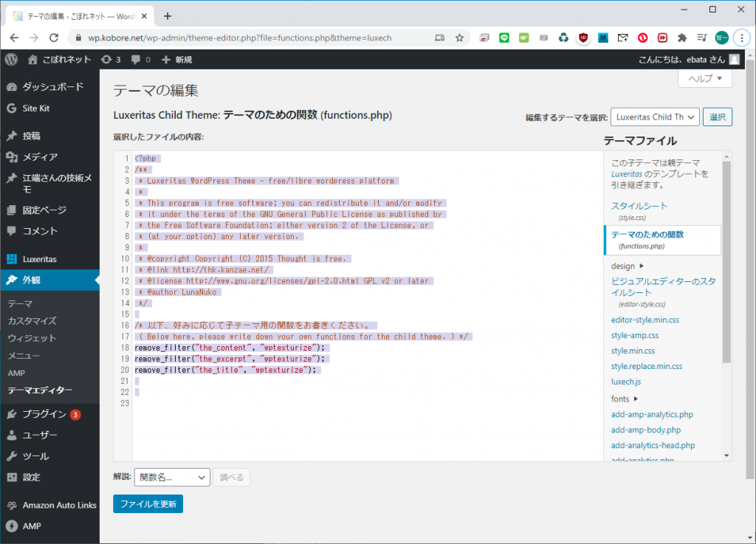Open Chrome's three-dot menu
The width and height of the screenshot is (756, 544).
[x=742, y=37]
